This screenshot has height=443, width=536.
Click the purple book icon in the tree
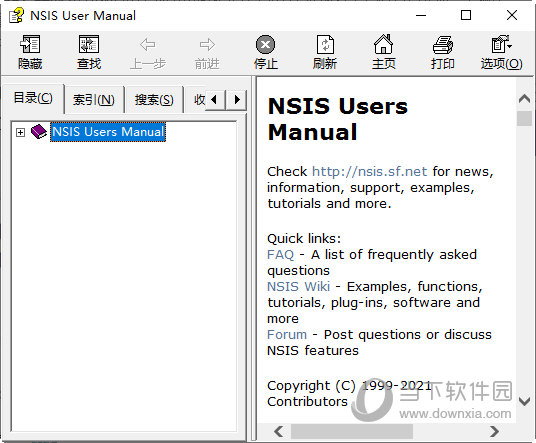[39, 132]
